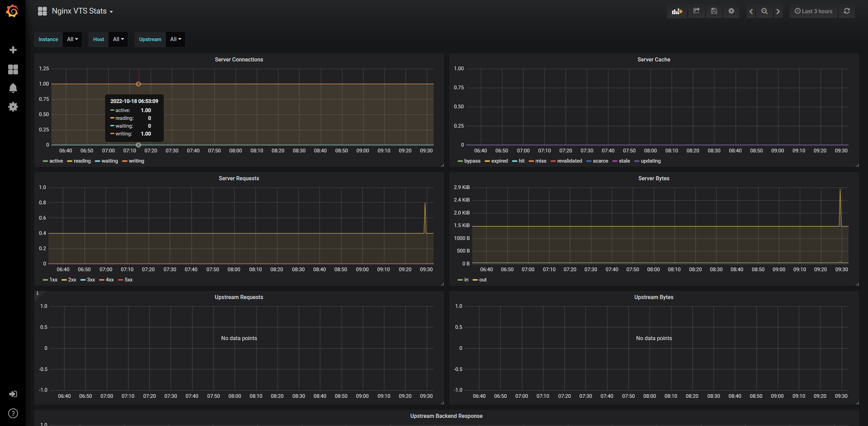Refresh the dashboard

[847, 11]
